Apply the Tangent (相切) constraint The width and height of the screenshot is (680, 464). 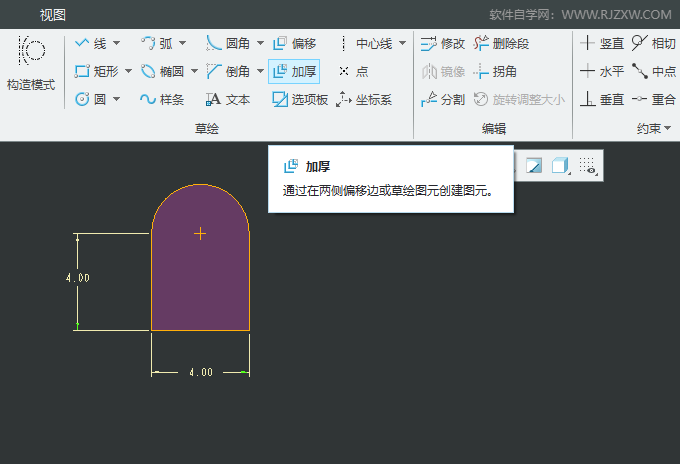click(x=654, y=43)
